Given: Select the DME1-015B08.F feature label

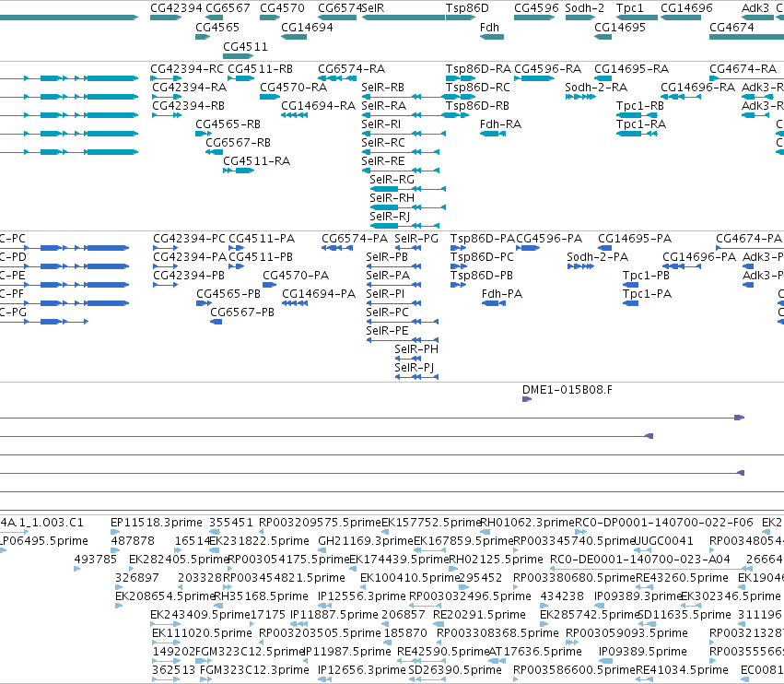Looking at the screenshot, I should (567, 390).
